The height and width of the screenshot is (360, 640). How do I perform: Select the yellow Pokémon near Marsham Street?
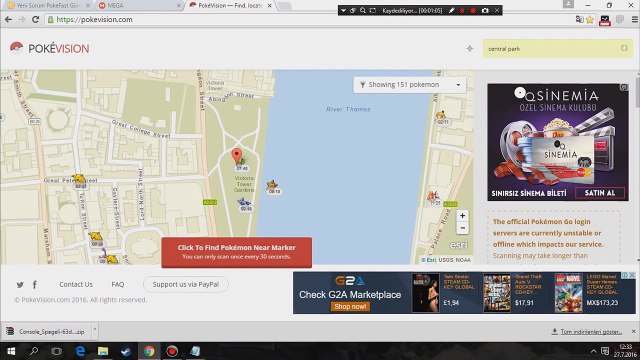96,236
